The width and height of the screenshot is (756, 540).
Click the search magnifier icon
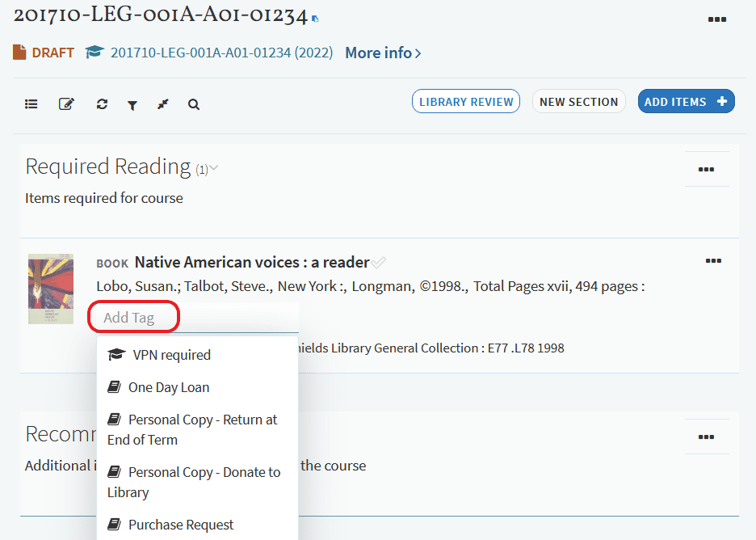194,104
